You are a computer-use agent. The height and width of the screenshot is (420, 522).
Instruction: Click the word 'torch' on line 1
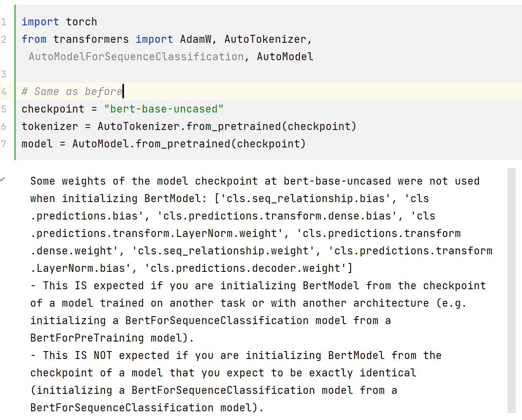point(81,22)
